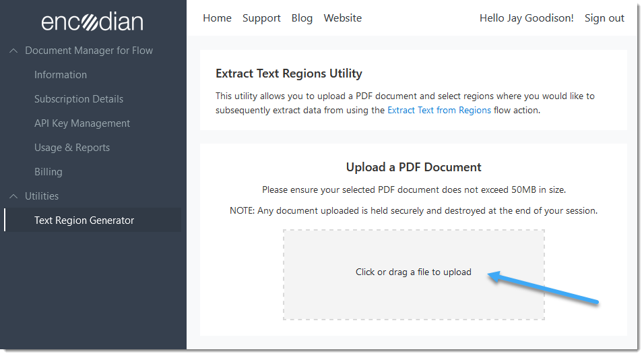Click the 'Click or drag a file to upload' text
The height and width of the screenshot is (356, 644).
(414, 272)
